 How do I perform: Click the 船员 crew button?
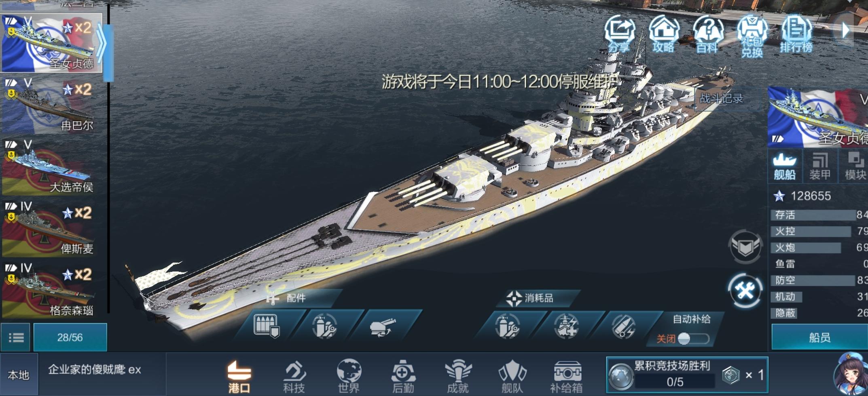819,337
